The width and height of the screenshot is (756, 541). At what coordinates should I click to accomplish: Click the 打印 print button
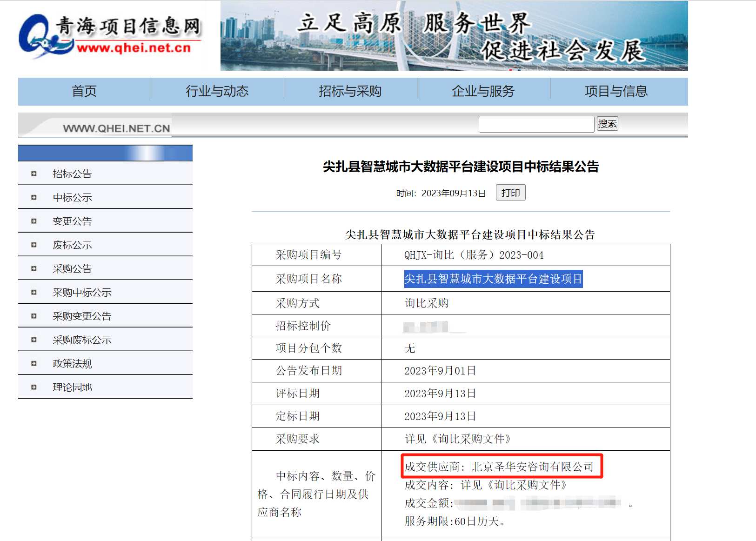(510, 193)
